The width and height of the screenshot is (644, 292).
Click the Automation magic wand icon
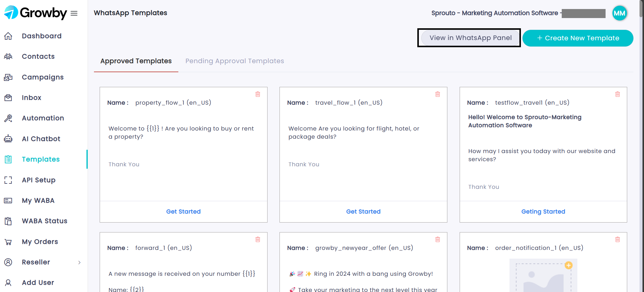coord(8,118)
